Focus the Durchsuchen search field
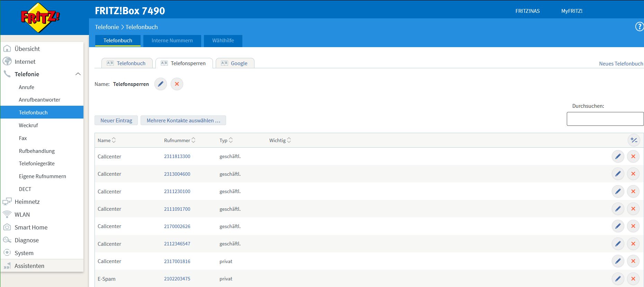Image resolution: width=644 pixels, height=287 pixels. click(605, 119)
